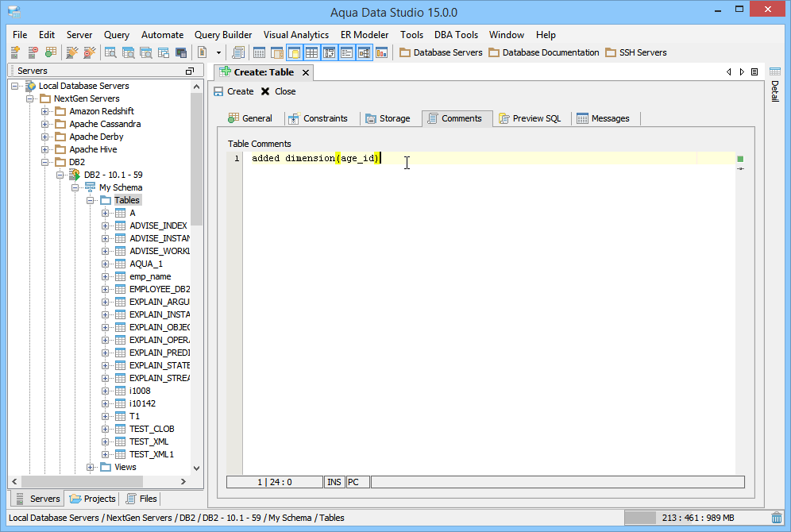This screenshot has height=532, width=791.
Task: Toggle the highlighted list-lines window toolbar button
Action: [x=346, y=52]
